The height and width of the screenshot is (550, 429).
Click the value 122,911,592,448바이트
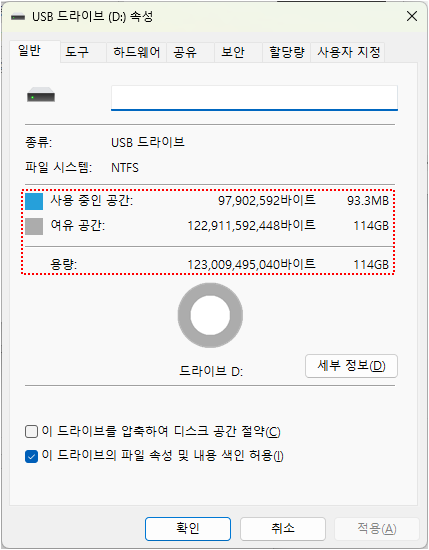coord(252,225)
